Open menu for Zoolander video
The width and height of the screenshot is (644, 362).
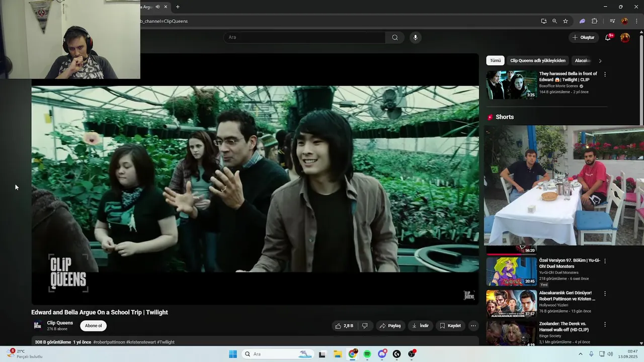click(x=605, y=325)
